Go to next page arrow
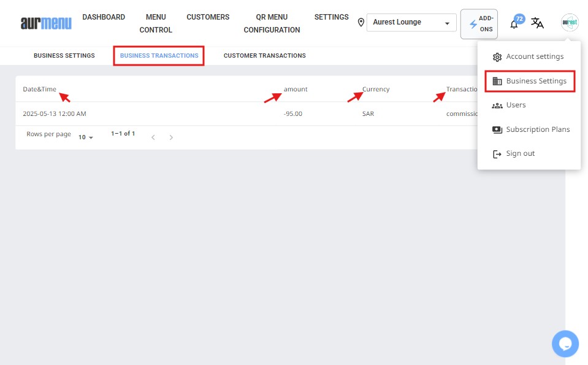The width and height of the screenshot is (588, 365). pos(171,137)
